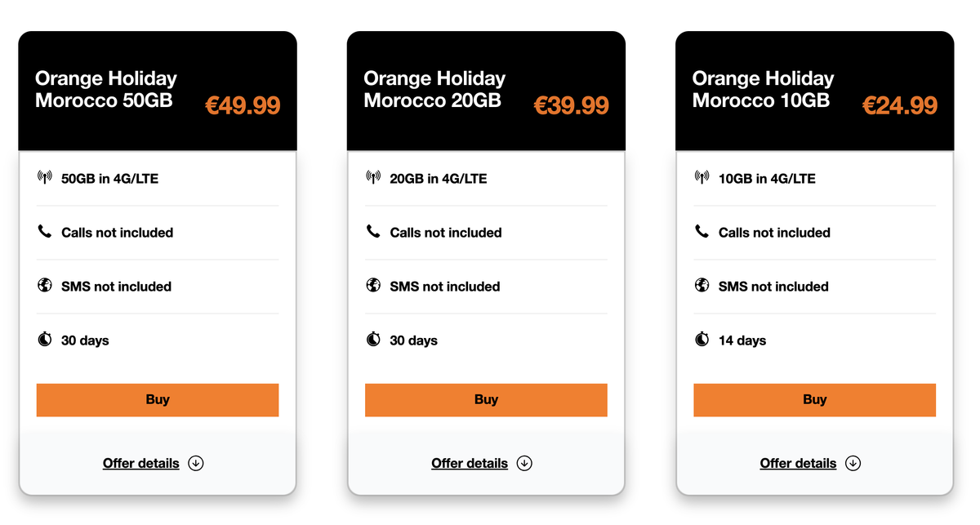
Task: Expand Offer details arrow for the 10GB plan
Action: coord(853,463)
